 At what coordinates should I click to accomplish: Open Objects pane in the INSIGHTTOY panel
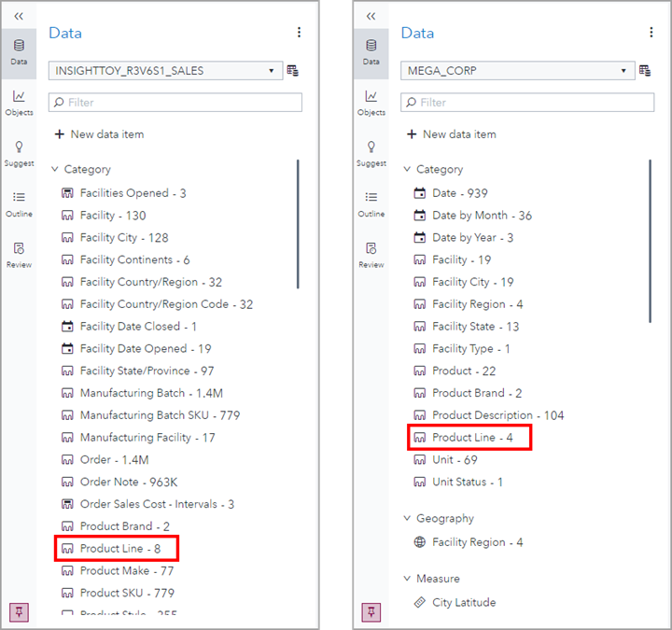point(19,103)
